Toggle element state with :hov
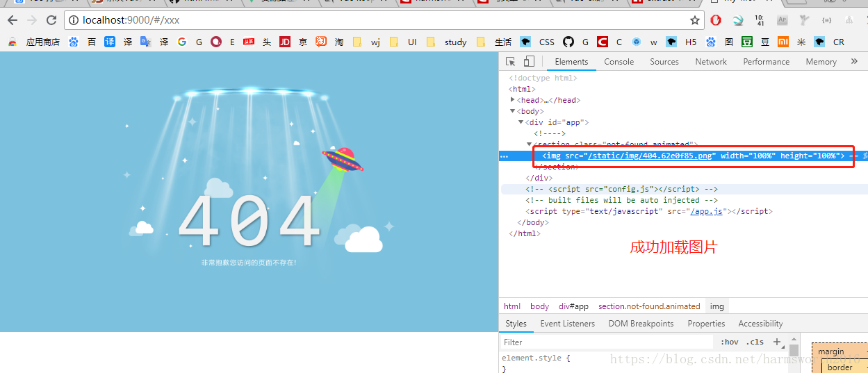This screenshot has height=373, width=868. [729, 342]
